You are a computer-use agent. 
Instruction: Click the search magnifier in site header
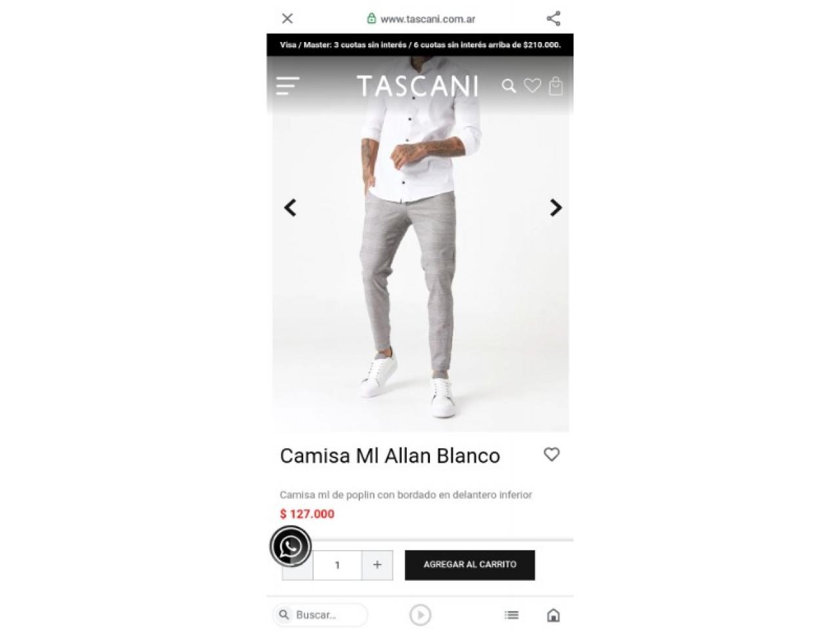pyautogui.click(x=509, y=86)
